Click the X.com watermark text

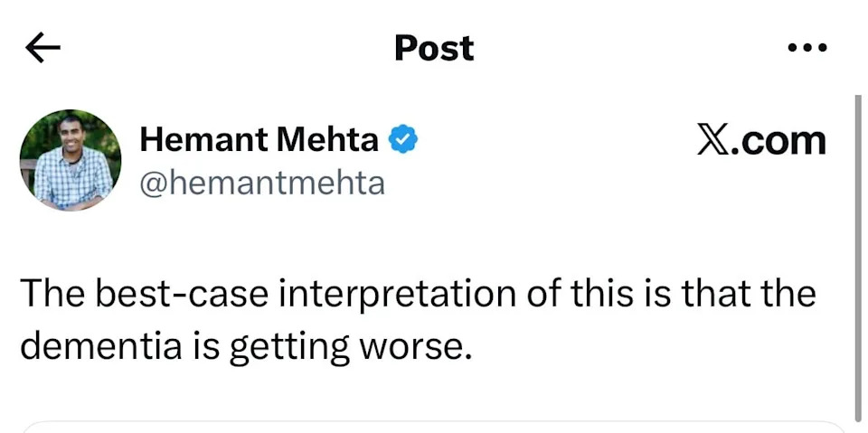tap(761, 140)
